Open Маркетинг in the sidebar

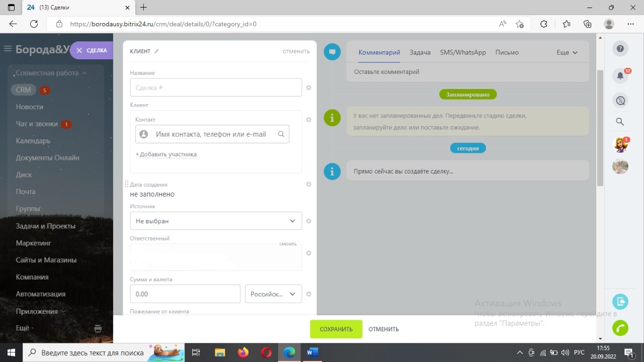coord(34,243)
